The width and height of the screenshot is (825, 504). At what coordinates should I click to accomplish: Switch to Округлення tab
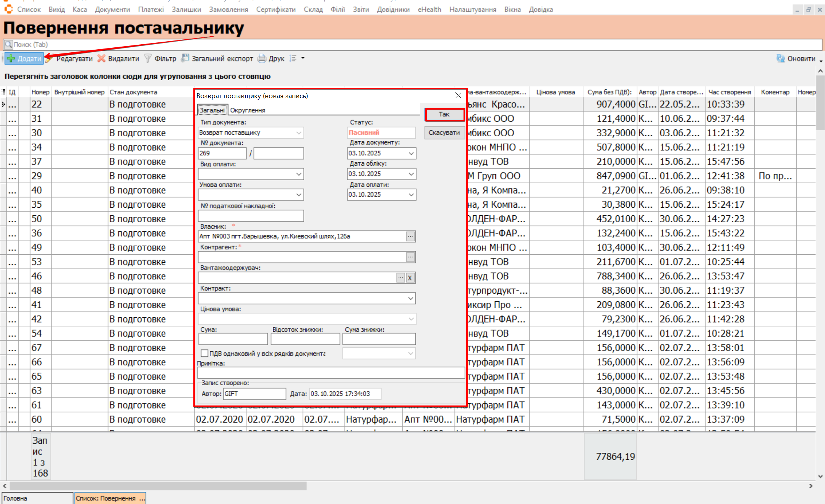[247, 110]
